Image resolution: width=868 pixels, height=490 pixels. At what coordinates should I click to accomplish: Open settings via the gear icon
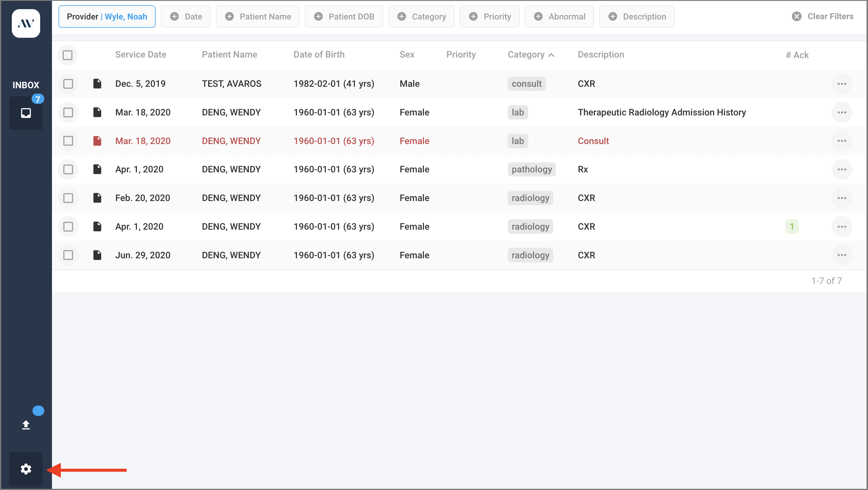[x=26, y=468]
